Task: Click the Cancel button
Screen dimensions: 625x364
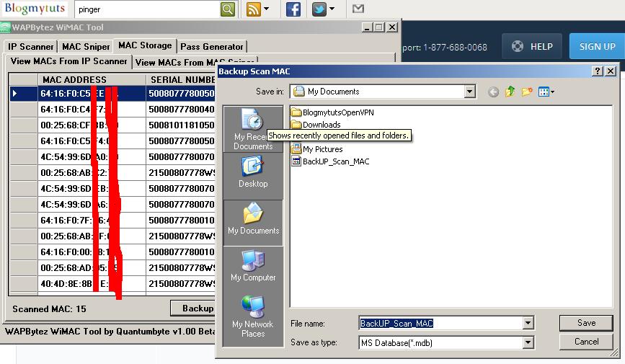Action: 586,342
